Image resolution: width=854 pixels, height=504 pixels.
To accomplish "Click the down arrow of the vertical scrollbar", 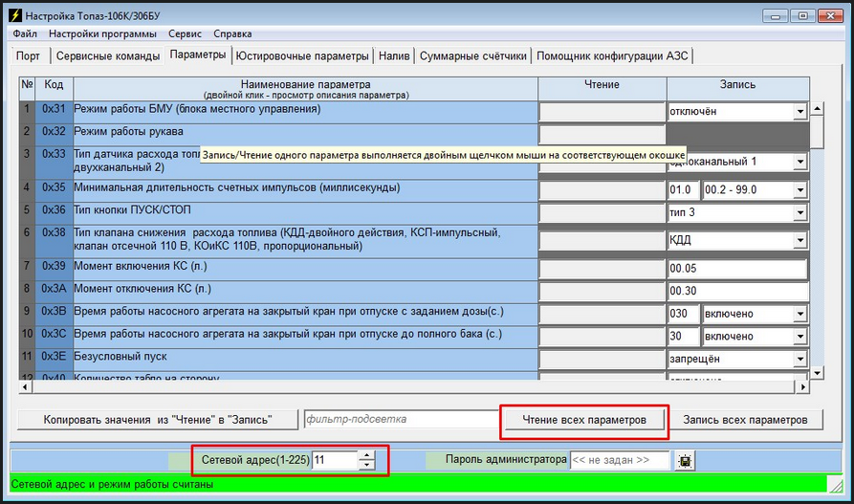I will click(817, 373).
